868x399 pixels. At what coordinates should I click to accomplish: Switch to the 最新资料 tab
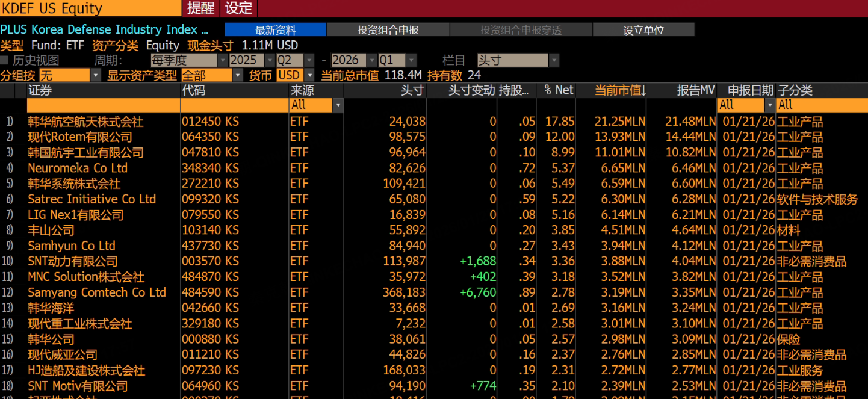(276, 30)
